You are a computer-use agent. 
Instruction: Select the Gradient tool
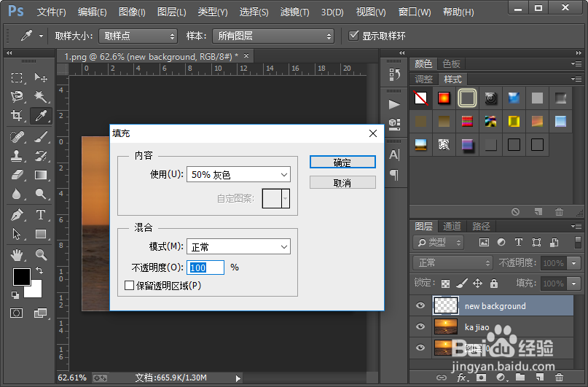[x=41, y=175]
